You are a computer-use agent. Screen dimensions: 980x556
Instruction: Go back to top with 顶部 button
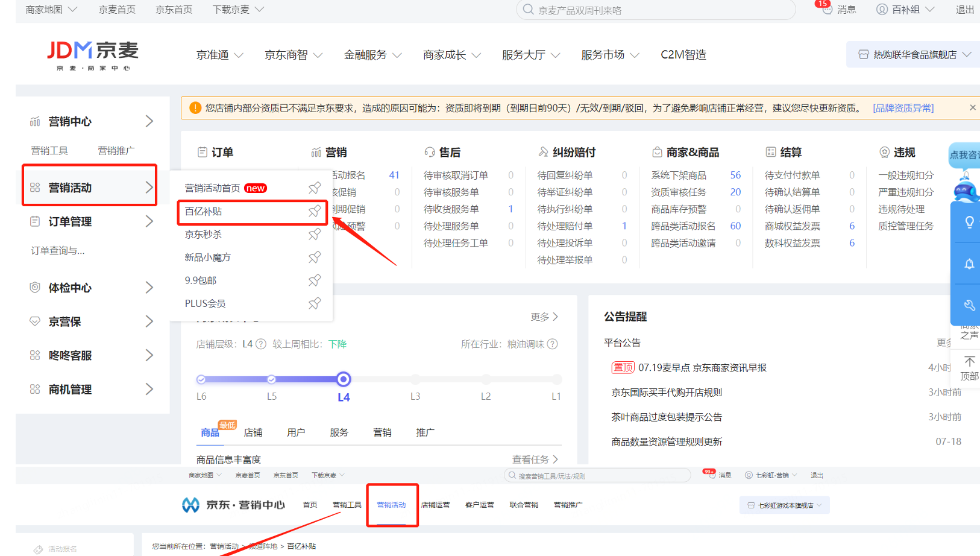(969, 368)
